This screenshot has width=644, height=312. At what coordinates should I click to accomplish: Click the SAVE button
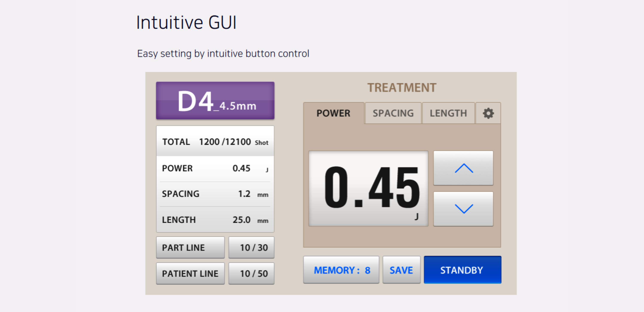(401, 270)
